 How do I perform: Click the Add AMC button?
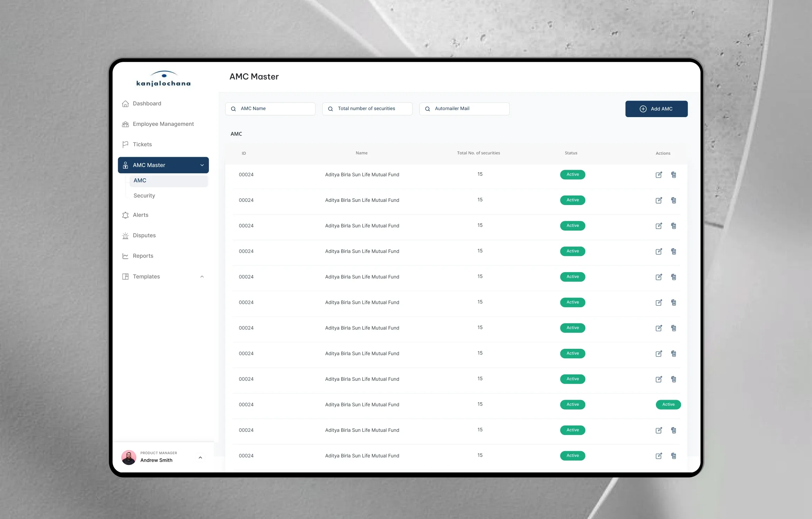pyautogui.click(x=656, y=109)
